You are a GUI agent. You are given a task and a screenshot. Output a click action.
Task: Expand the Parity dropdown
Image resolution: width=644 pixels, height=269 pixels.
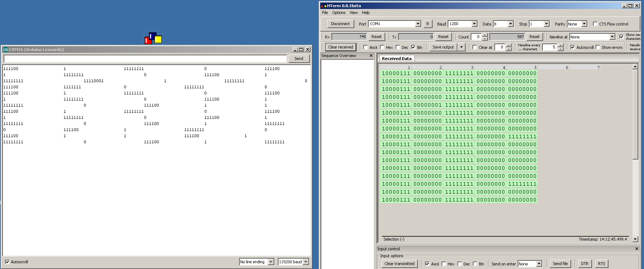(x=584, y=24)
